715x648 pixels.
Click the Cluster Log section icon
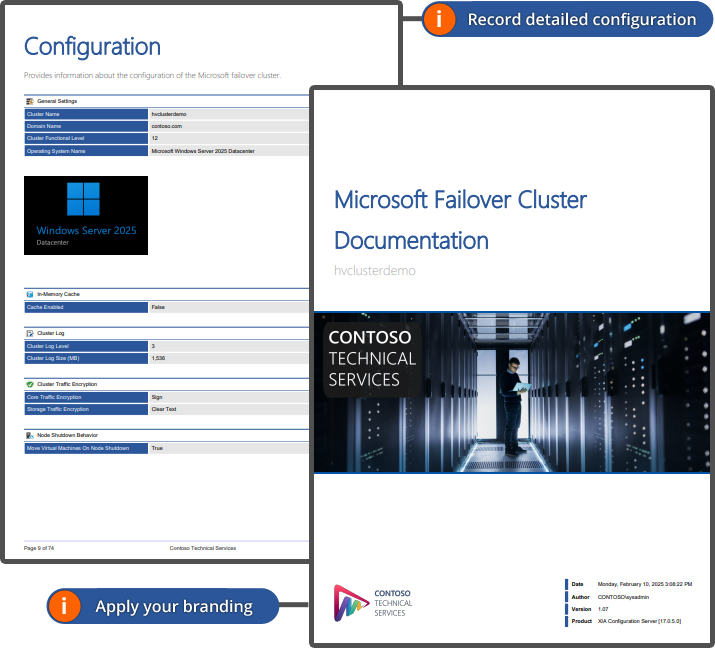click(30, 333)
